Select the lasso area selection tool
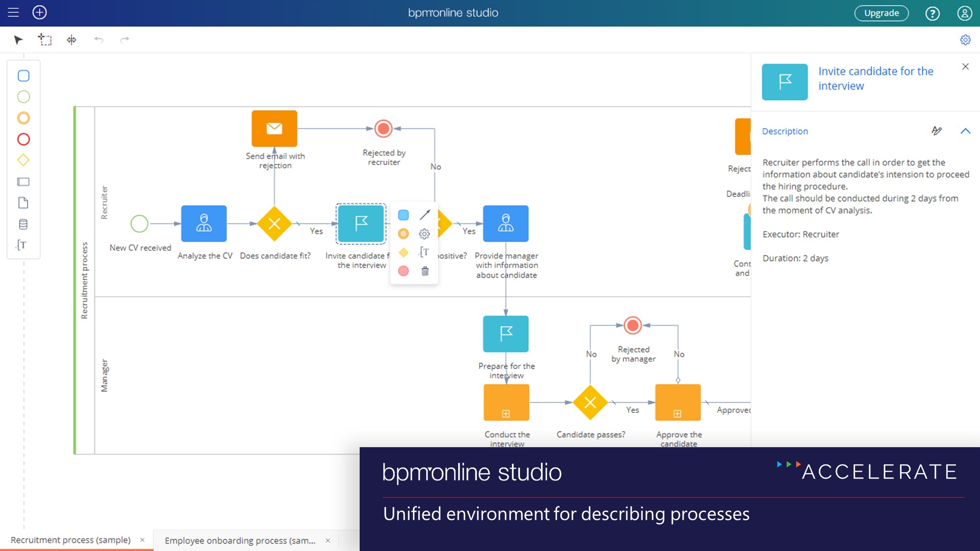 [x=45, y=40]
